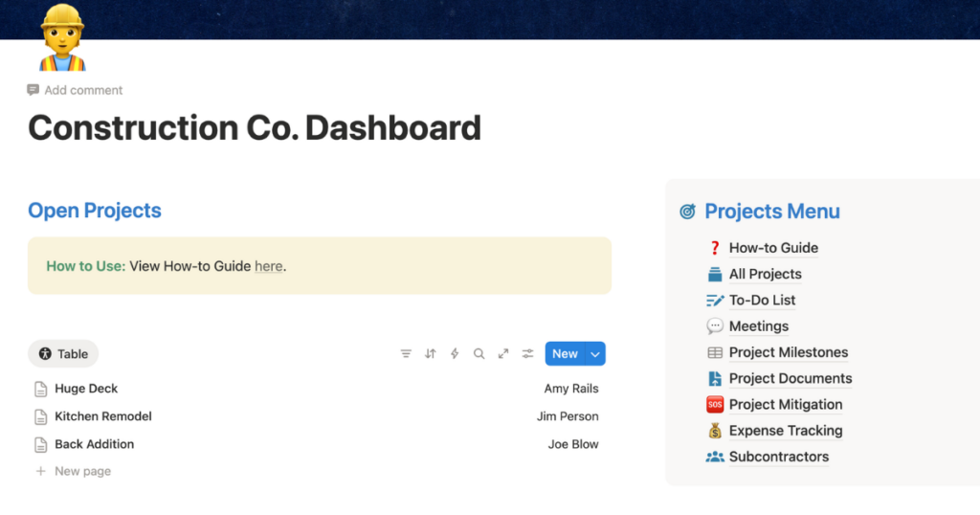Open the Subcontractors page link

[x=778, y=457]
